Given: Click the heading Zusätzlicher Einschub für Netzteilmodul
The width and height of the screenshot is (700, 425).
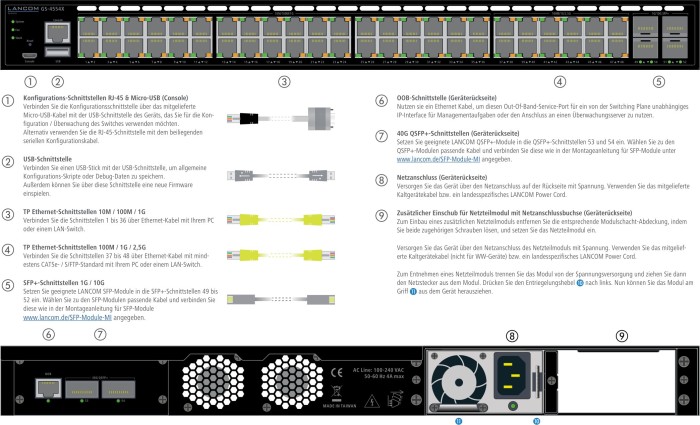Looking at the screenshot, I should click(x=514, y=212).
